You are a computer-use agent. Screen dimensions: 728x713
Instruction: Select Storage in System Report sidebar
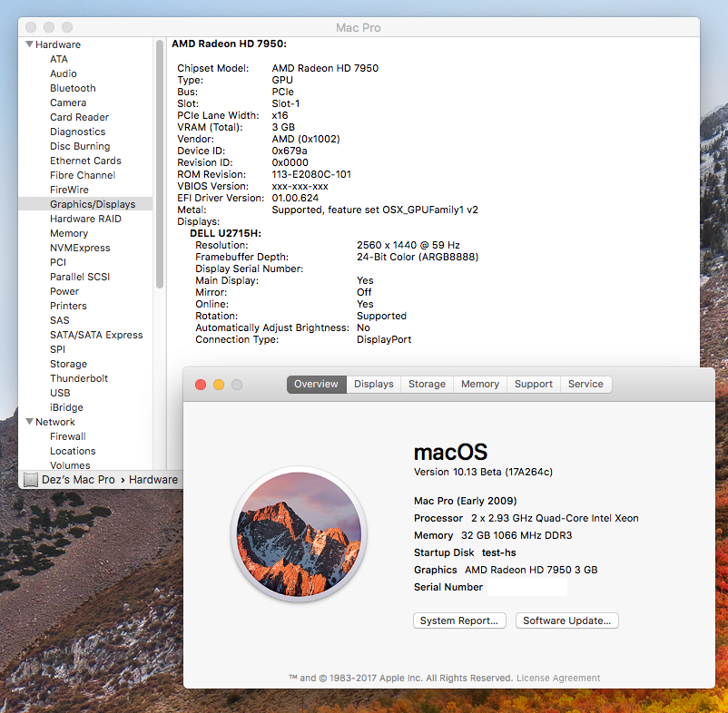68,364
